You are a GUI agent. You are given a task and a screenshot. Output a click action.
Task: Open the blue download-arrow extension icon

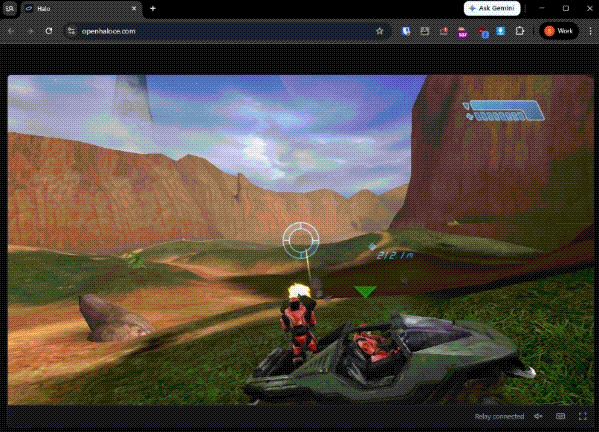500,31
